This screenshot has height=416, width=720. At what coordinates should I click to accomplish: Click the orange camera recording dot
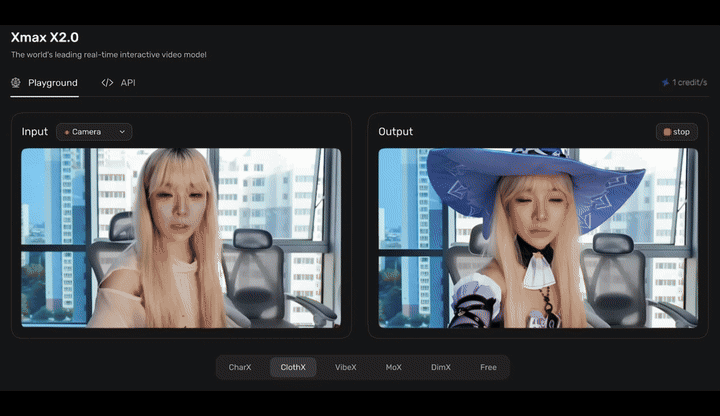[67, 132]
